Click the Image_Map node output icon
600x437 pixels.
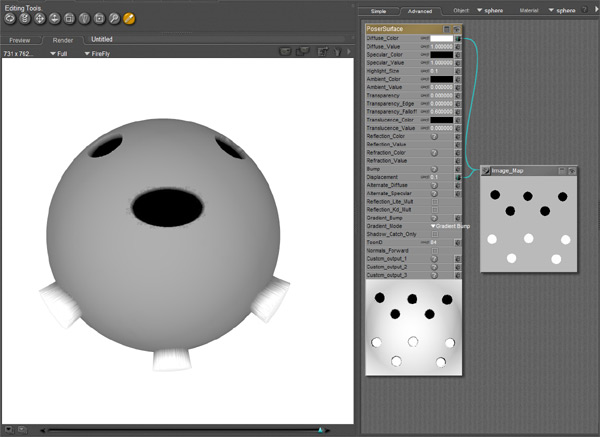point(487,171)
